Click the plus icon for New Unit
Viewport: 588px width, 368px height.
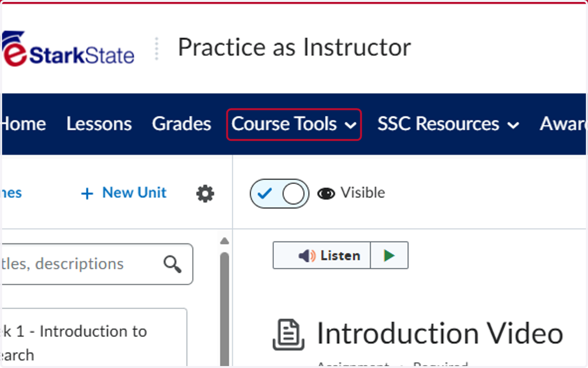[87, 194]
